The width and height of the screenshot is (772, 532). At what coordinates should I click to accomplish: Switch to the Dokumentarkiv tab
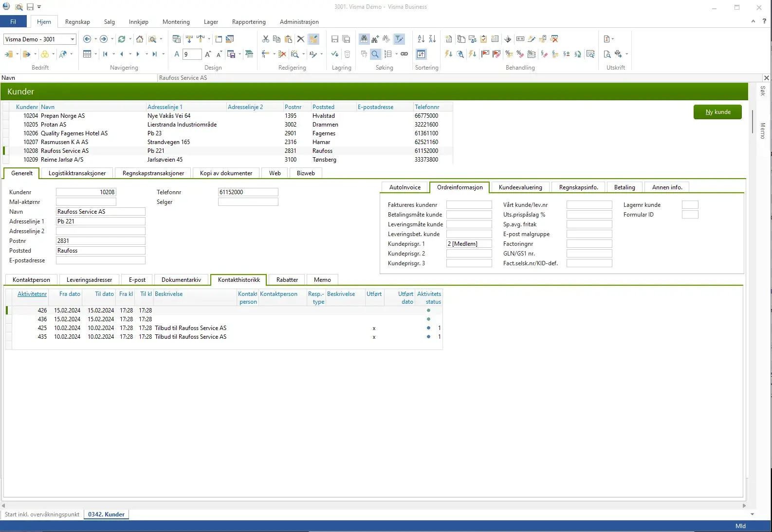(x=181, y=280)
